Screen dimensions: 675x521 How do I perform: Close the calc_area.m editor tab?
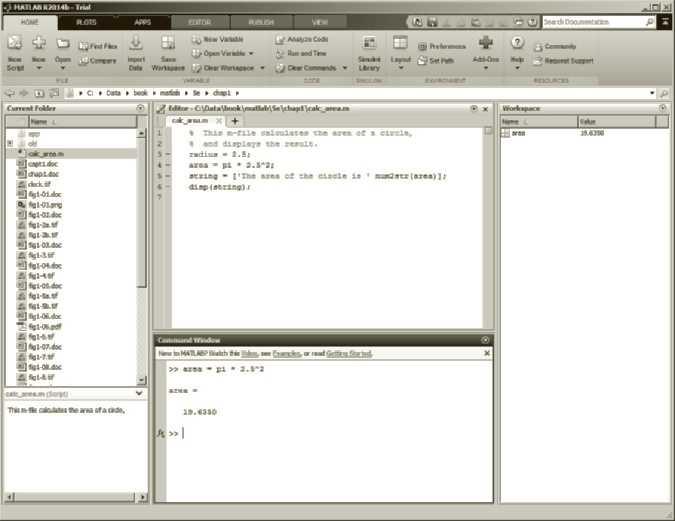point(219,121)
